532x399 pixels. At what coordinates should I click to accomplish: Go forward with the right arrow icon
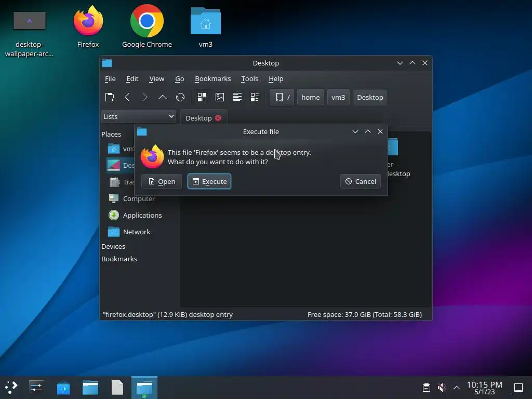pyautogui.click(x=145, y=97)
